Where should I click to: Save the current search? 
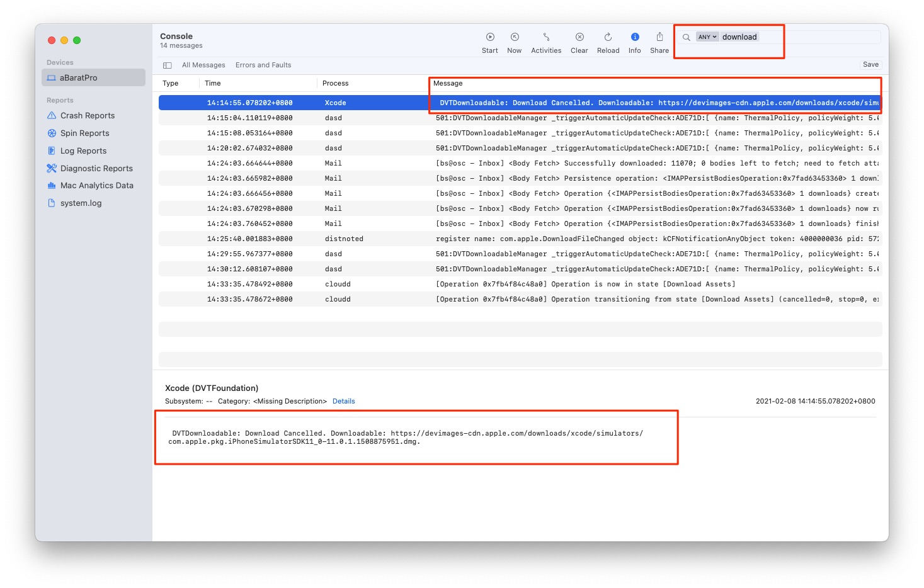[870, 65]
